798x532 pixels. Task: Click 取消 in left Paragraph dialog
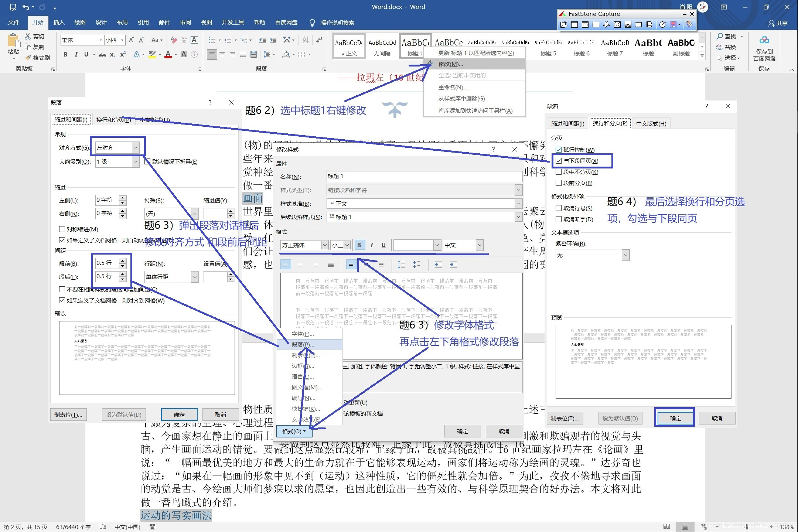(x=220, y=415)
